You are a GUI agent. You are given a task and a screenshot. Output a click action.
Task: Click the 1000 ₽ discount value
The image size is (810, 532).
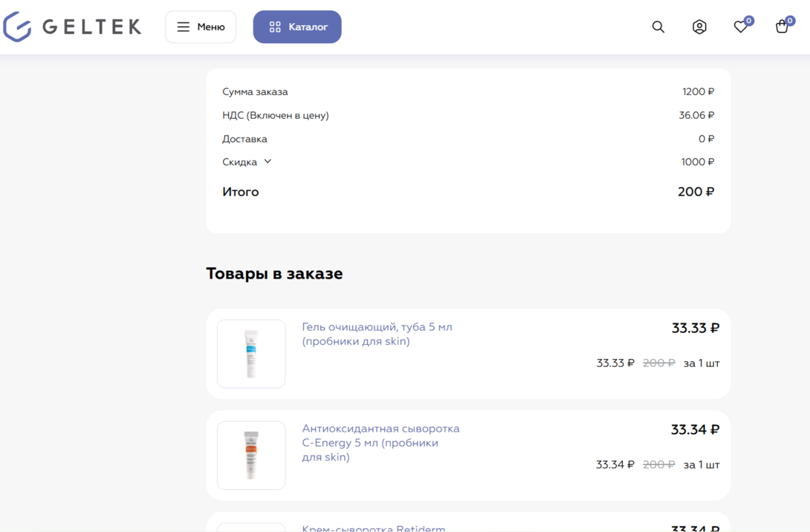point(697,162)
